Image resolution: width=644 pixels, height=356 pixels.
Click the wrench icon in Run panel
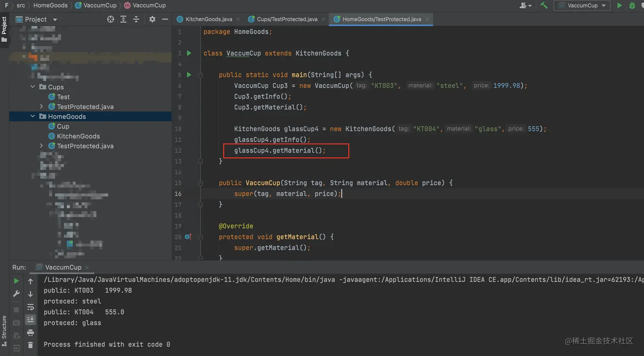click(x=16, y=294)
